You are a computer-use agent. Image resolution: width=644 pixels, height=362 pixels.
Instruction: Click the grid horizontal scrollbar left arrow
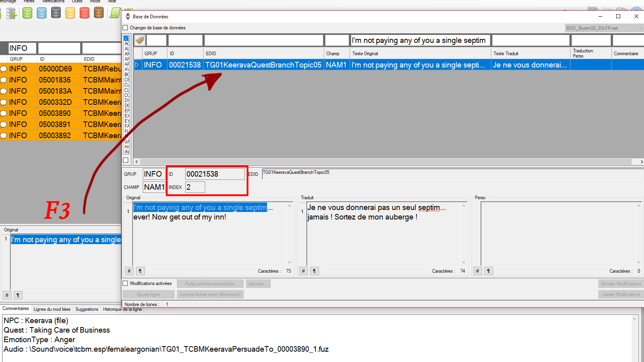coord(136,162)
